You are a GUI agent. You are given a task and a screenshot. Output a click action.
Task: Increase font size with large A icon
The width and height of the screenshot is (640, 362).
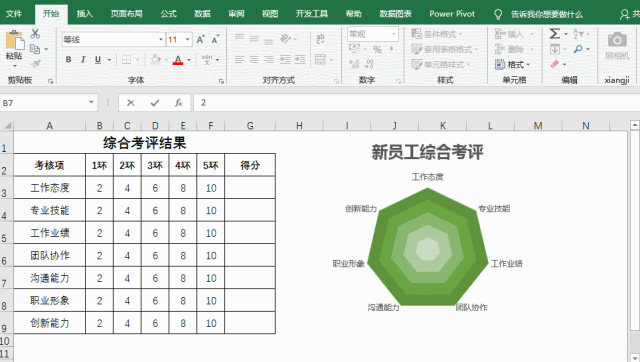[x=200, y=40]
